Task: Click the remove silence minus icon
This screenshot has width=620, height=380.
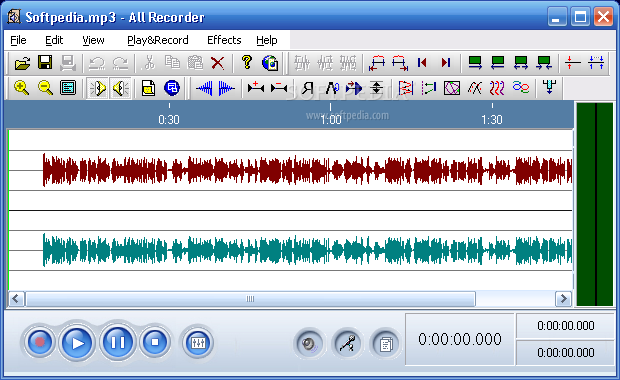Action: click(x=279, y=88)
